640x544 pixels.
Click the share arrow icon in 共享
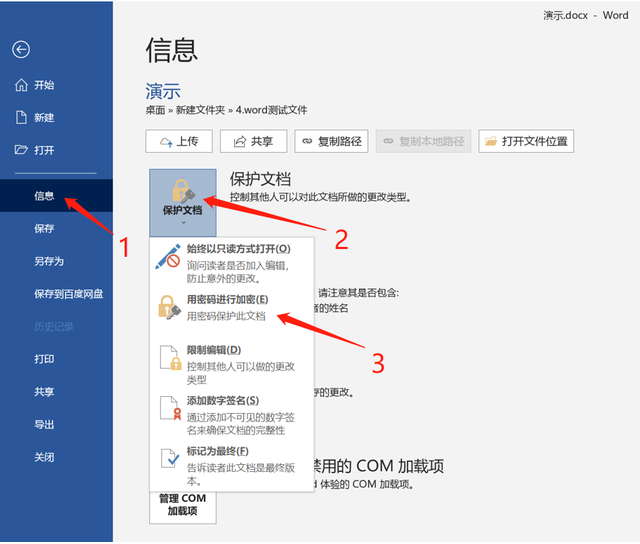click(240, 142)
